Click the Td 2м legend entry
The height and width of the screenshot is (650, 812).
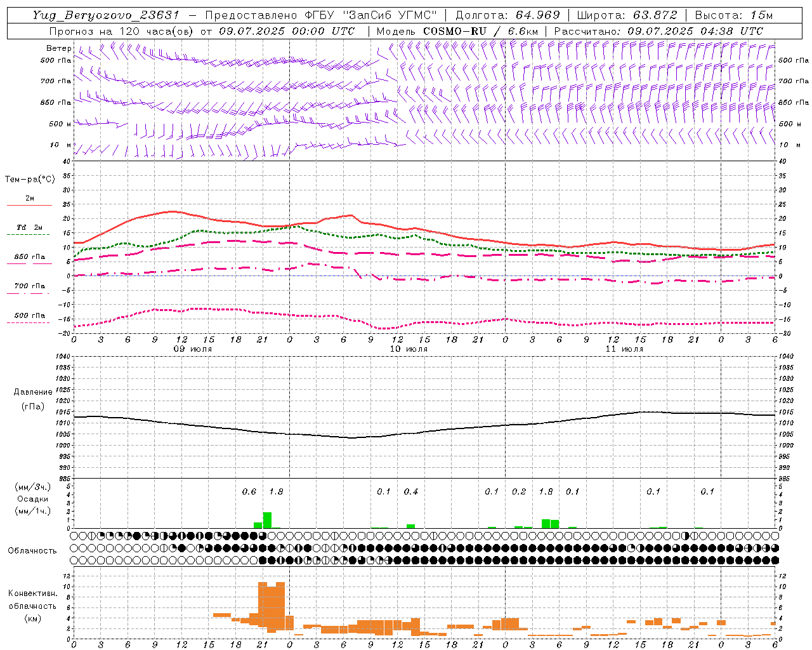[29, 227]
